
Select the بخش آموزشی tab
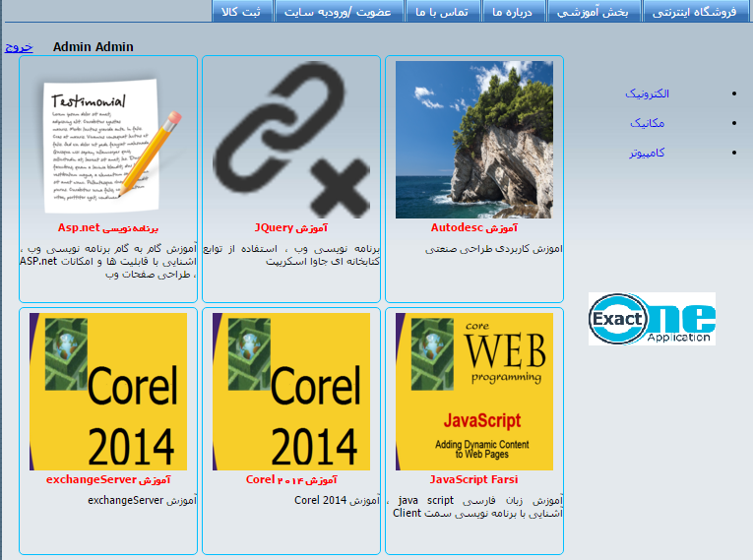pyautogui.click(x=594, y=11)
